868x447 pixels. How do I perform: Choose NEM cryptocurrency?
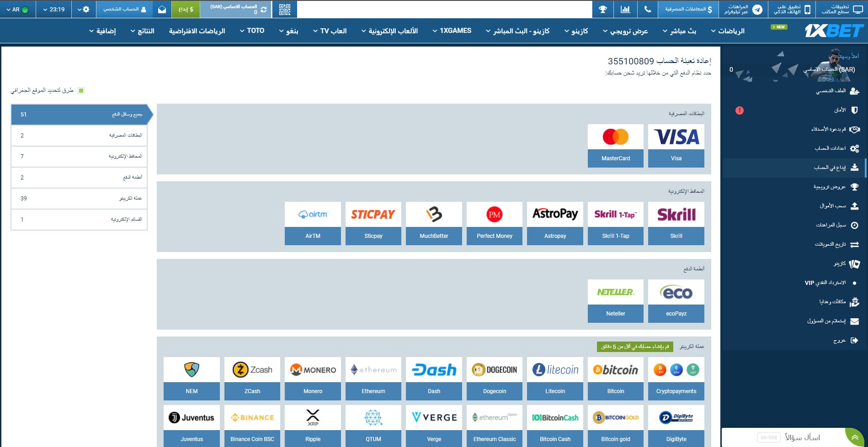pos(192,379)
